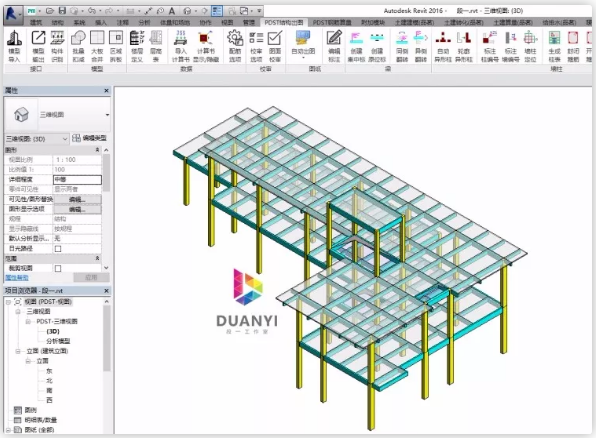This screenshot has width=596, height=438.
Task: Select the 明细表/数量 item in project browser
Action: [41, 420]
